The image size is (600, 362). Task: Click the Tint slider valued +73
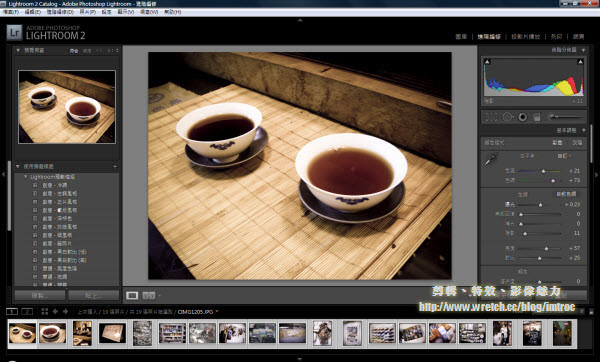539,180
